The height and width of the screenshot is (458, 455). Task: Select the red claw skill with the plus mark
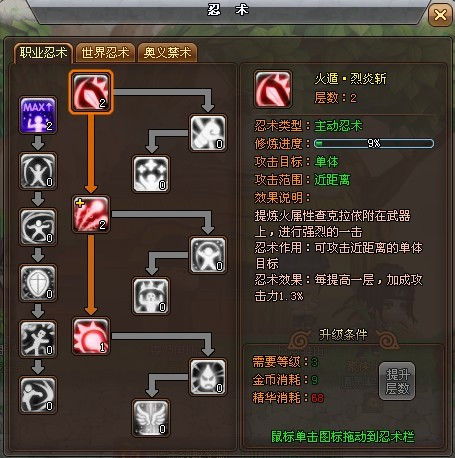(x=91, y=214)
